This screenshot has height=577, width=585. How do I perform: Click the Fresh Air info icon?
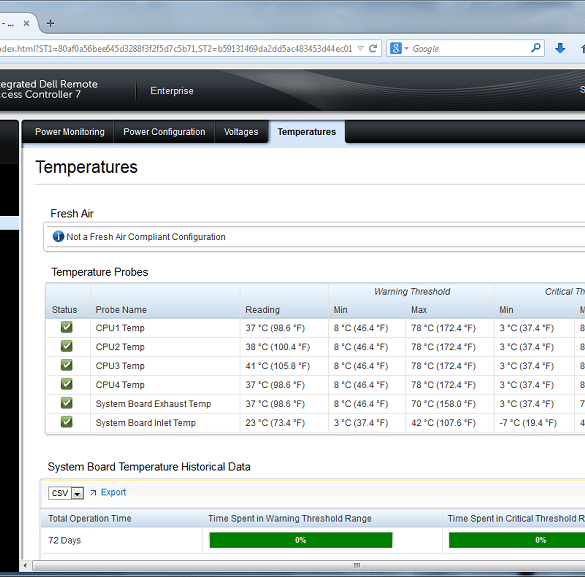[58, 236]
